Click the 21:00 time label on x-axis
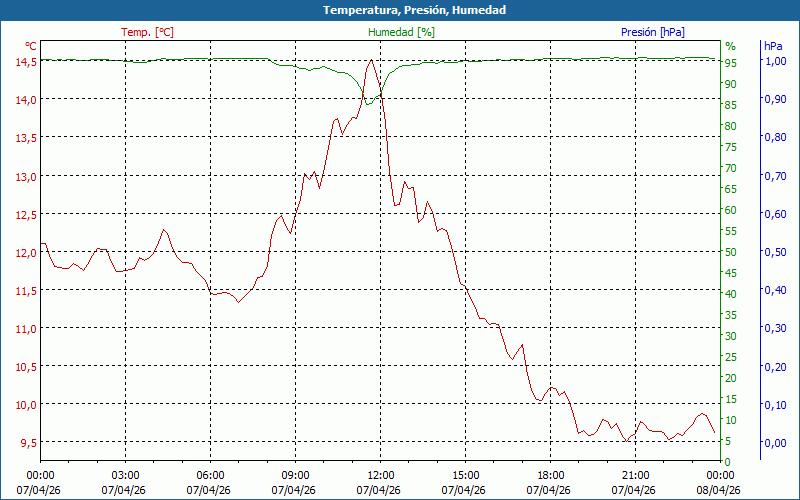 coord(635,475)
